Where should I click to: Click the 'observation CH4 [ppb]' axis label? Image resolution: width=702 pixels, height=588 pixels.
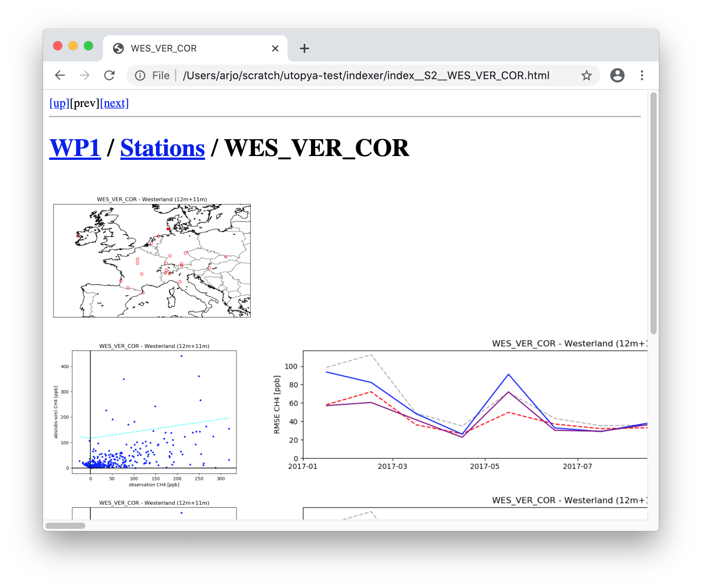[154, 485]
